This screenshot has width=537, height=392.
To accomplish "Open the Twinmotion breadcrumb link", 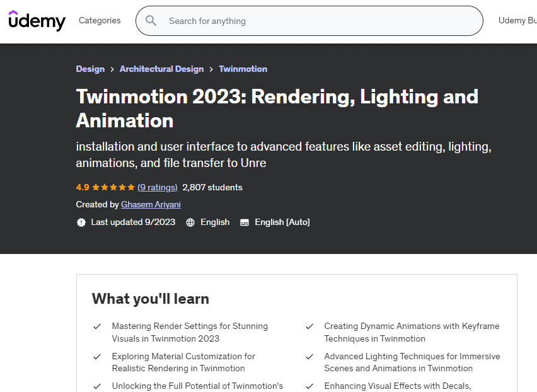I will [x=243, y=69].
